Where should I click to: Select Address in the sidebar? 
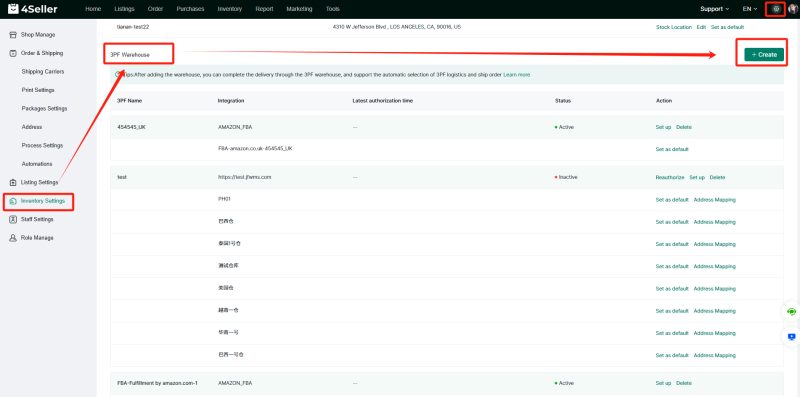tap(32, 127)
